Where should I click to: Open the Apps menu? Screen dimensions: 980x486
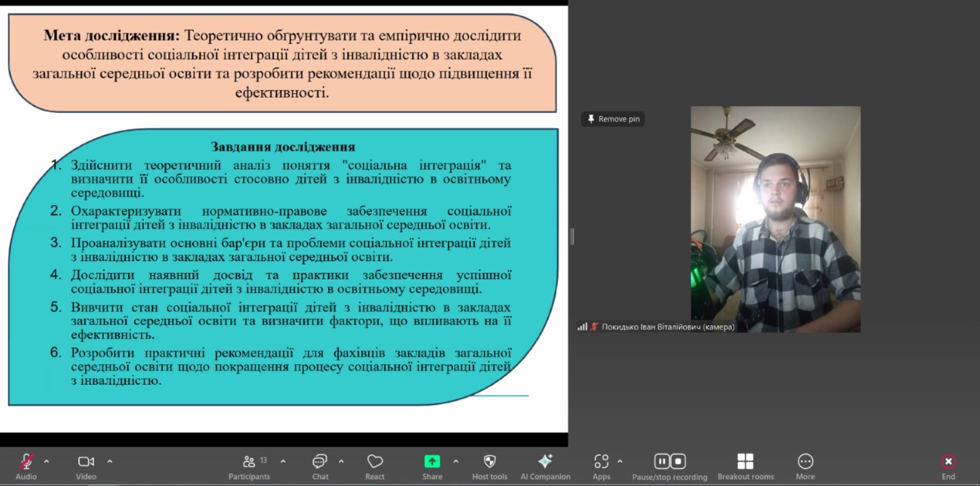[601, 462]
